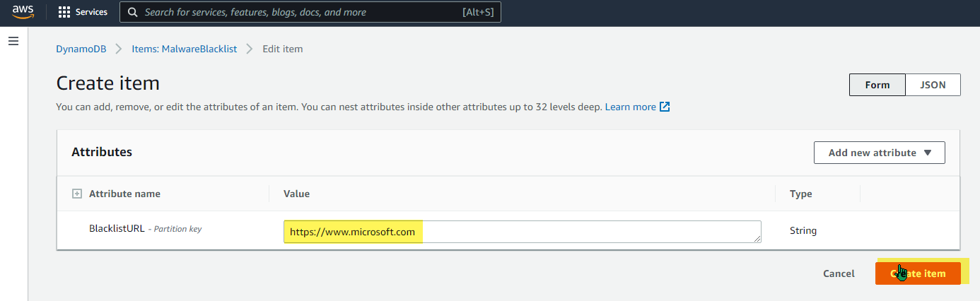
Task: Click the Cancel button
Action: click(839, 273)
